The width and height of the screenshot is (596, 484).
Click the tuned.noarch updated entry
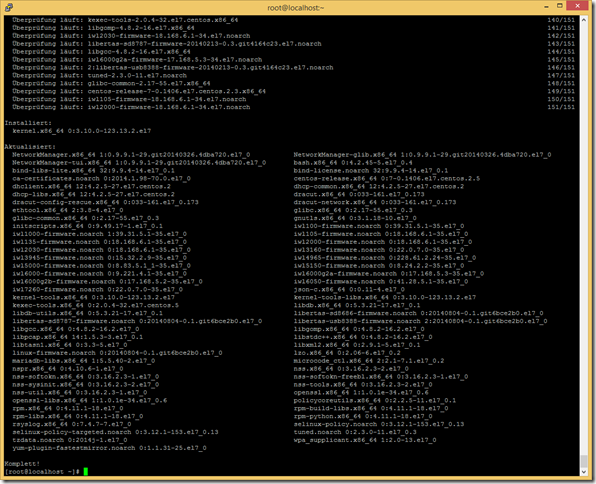click(x=355, y=432)
